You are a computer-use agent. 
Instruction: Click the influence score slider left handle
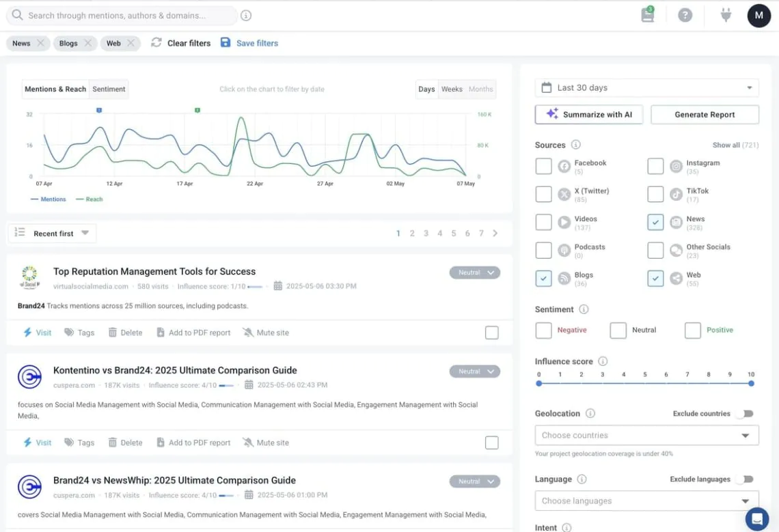539,384
